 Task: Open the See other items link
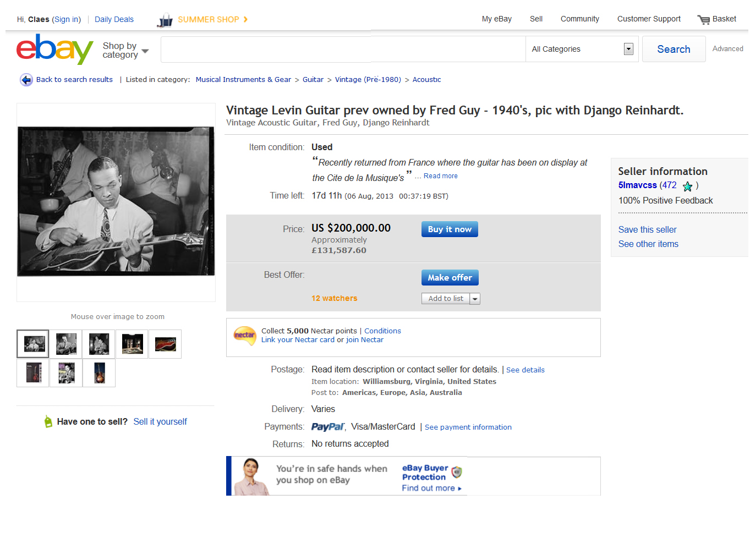click(x=648, y=244)
